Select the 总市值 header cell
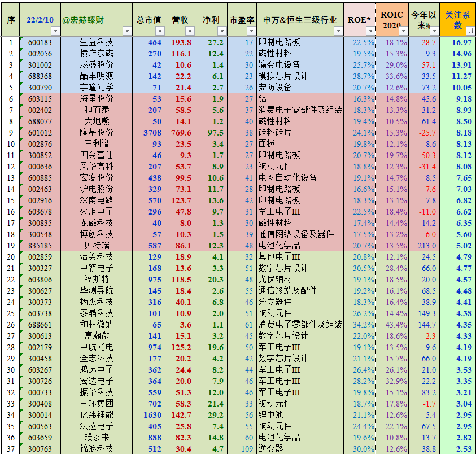The width and height of the screenshot is (476, 454). pos(149,20)
